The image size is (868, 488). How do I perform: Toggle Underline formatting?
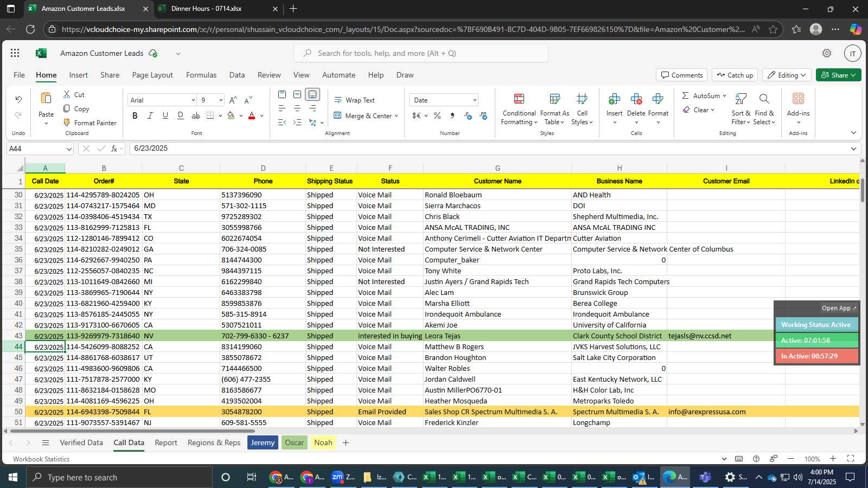165,115
